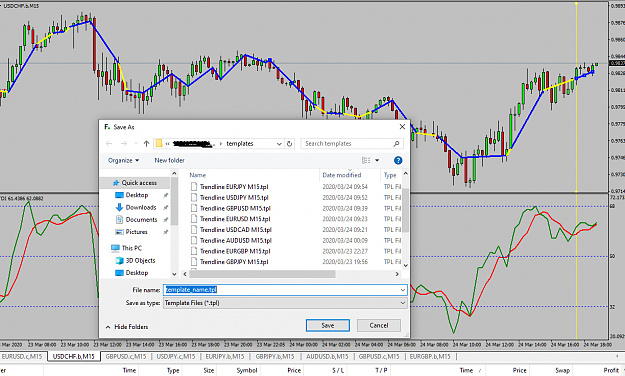The height and width of the screenshot is (376, 625).
Task: Click the Cancel button
Action: 379,325
